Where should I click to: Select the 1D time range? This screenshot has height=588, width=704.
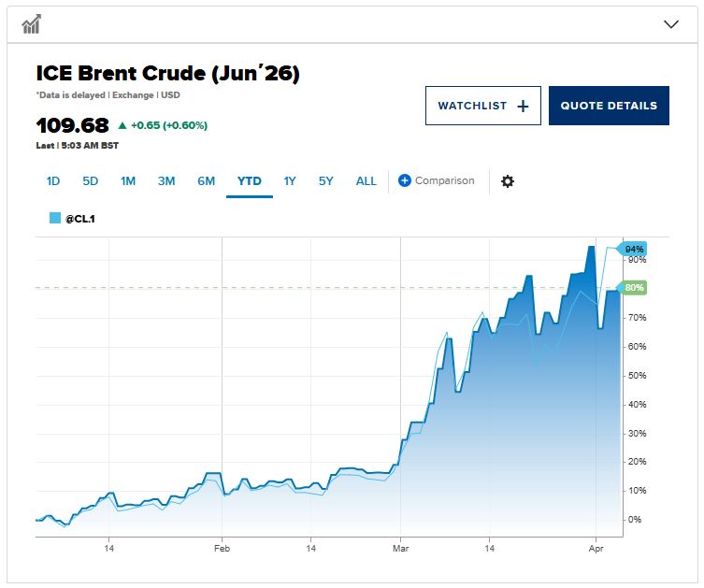click(53, 181)
